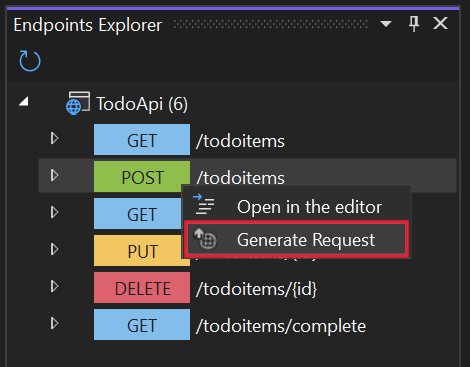Click the Endpoints Explorer title drag handle
The width and height of the screenshot is (470, 367).
pos(271,24)
